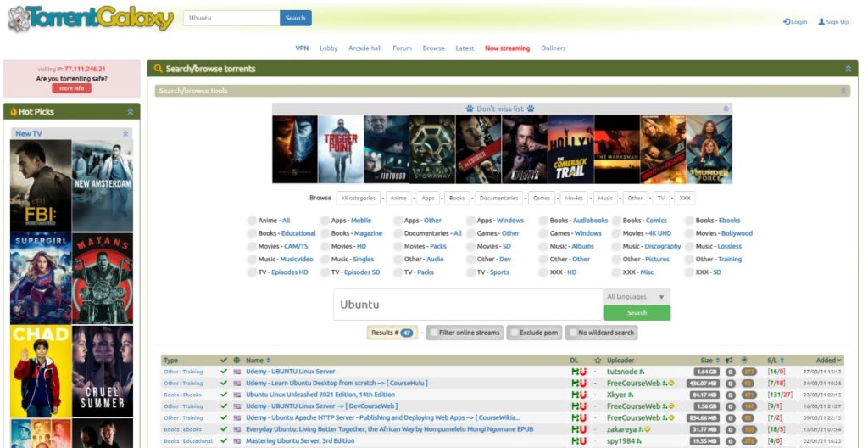
Task: Click magnifier icon beside Search/browse torrents title
Action: pyautogui.click(x=159, y=69)
